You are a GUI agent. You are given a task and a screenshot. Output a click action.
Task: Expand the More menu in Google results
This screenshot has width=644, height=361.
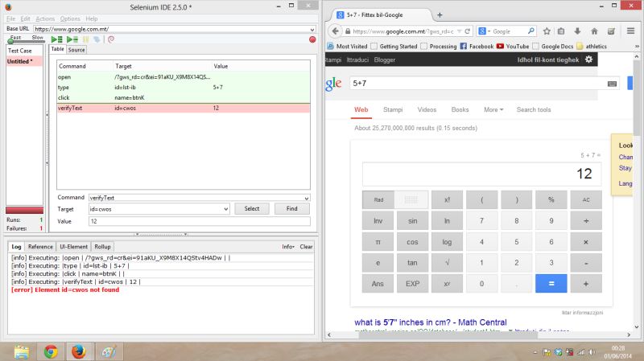point(493,109)
